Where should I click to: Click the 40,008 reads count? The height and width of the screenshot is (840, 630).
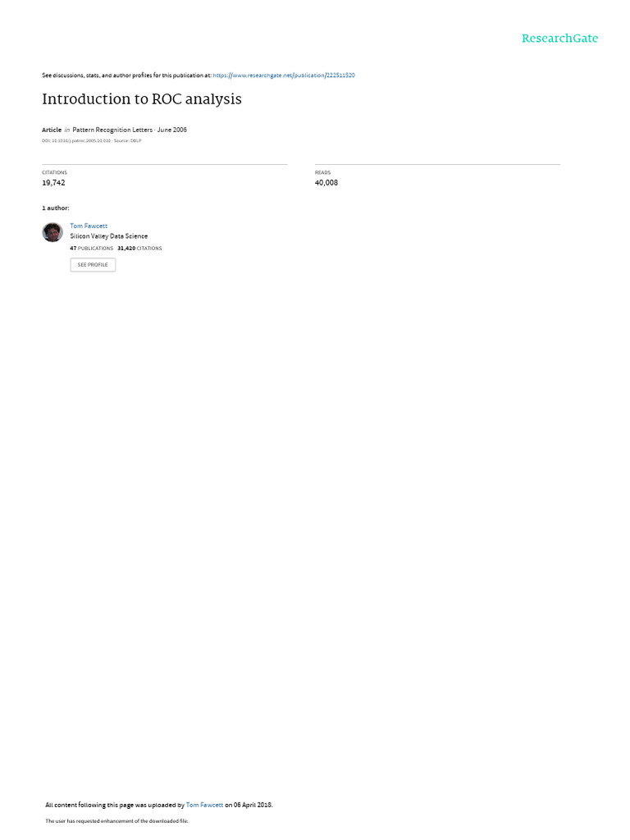pos(326,183)
